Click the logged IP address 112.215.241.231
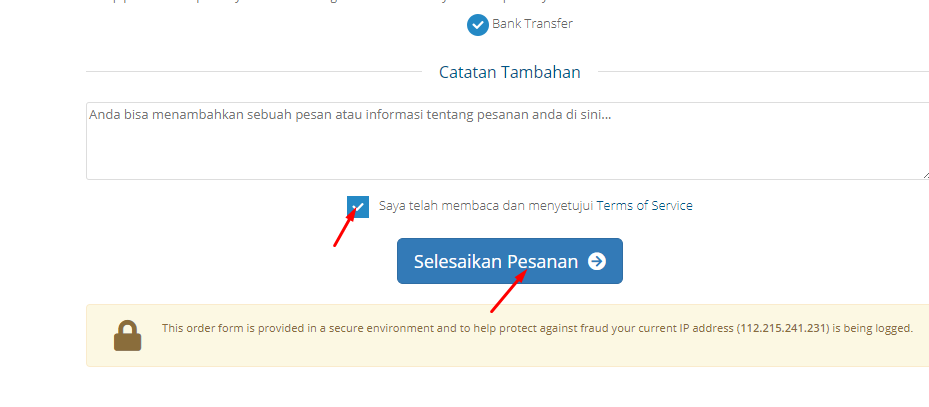 [781, 328]
